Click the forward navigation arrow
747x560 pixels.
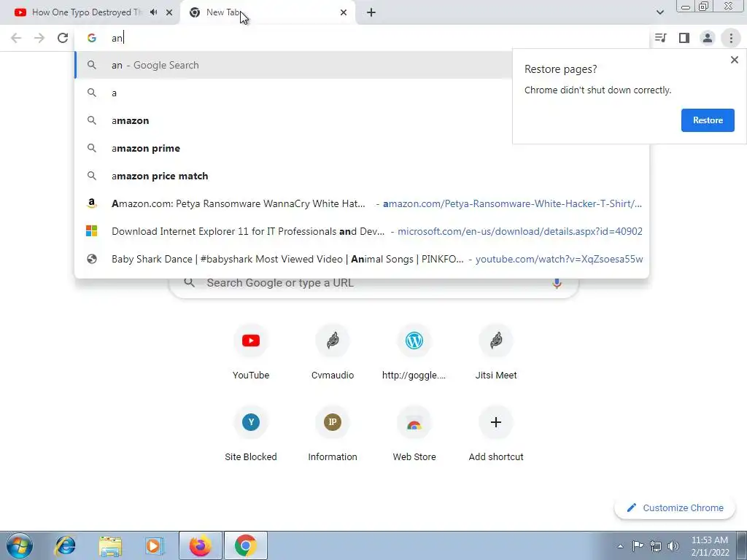(x=39, y=38)
